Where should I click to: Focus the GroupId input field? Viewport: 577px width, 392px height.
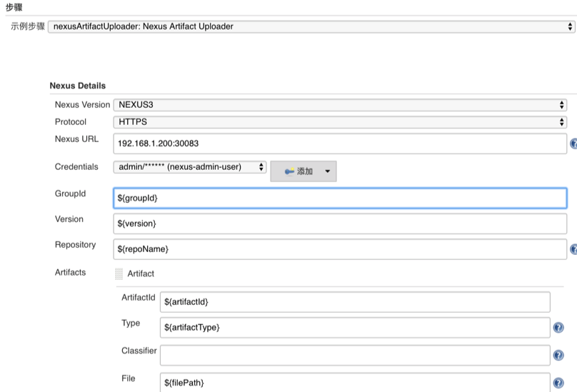click(x=340, y=198)
